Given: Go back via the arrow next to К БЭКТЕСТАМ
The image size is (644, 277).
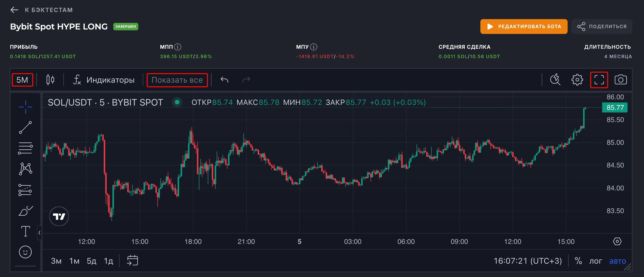Looking at the screenshot, I should pos(14,10).
